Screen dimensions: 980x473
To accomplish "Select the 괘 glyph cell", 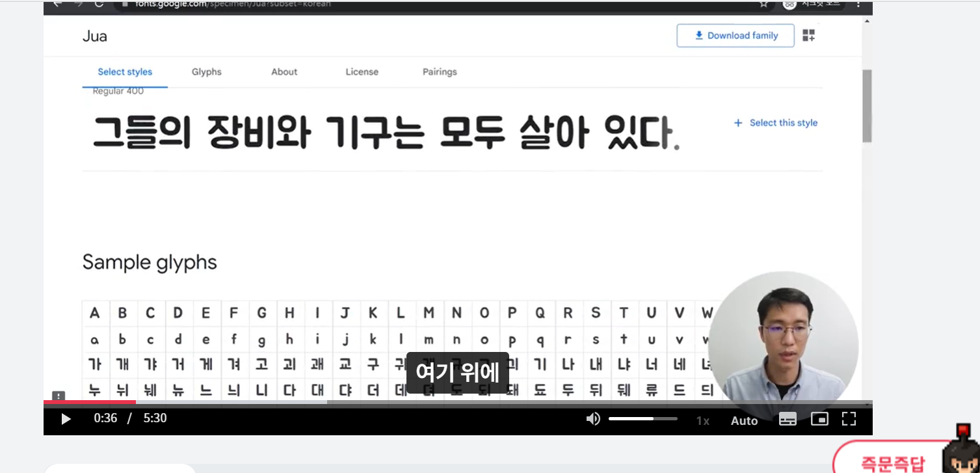I will [x=319, y=365].
